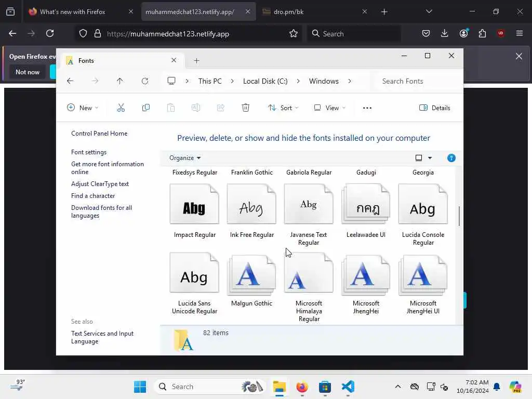Click the fonts list scrollbar thumb
The height and width of the screenshot is (399, 532).
(x=459, y=216)
